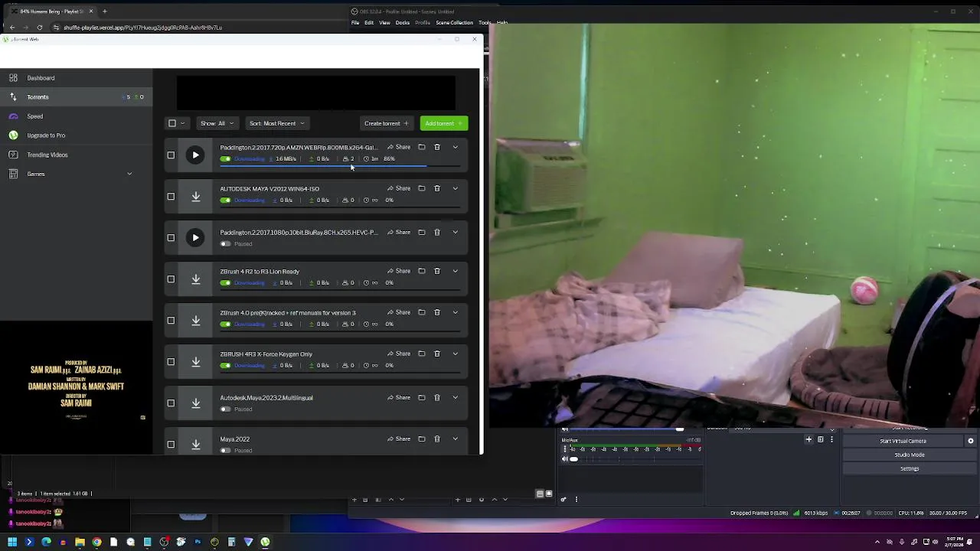
Task: Open the Speed section in sidebar
Action: pyautogui.click(x=76, y=116)
